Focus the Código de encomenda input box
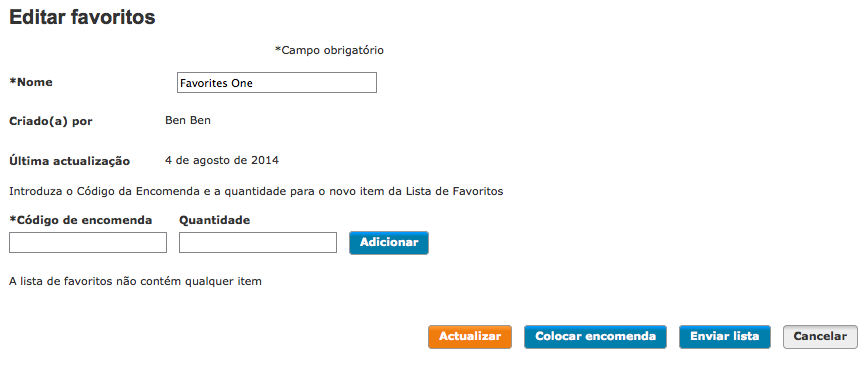866x369 pixels. pyautogui.click(x=88, y=243)
